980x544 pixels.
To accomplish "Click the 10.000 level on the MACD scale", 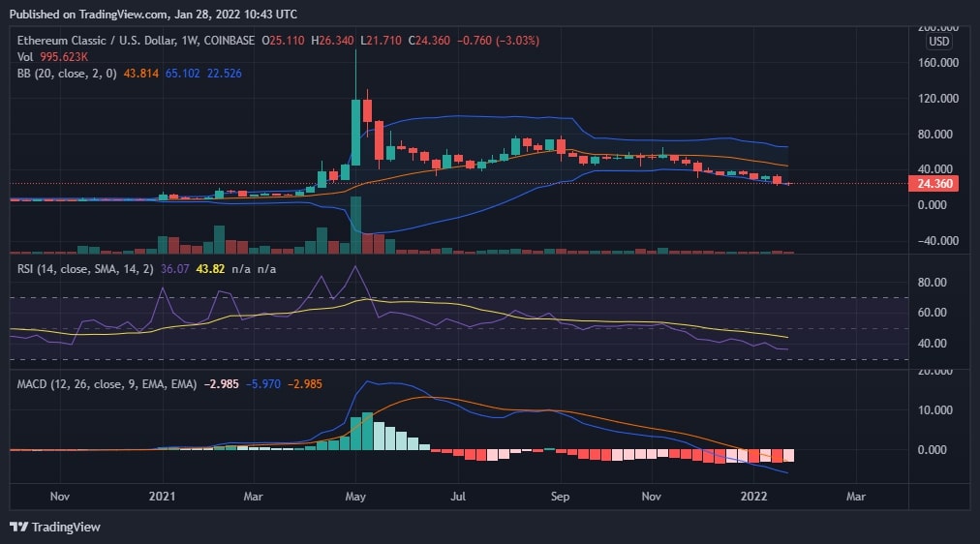I will [x=934, y=410].
